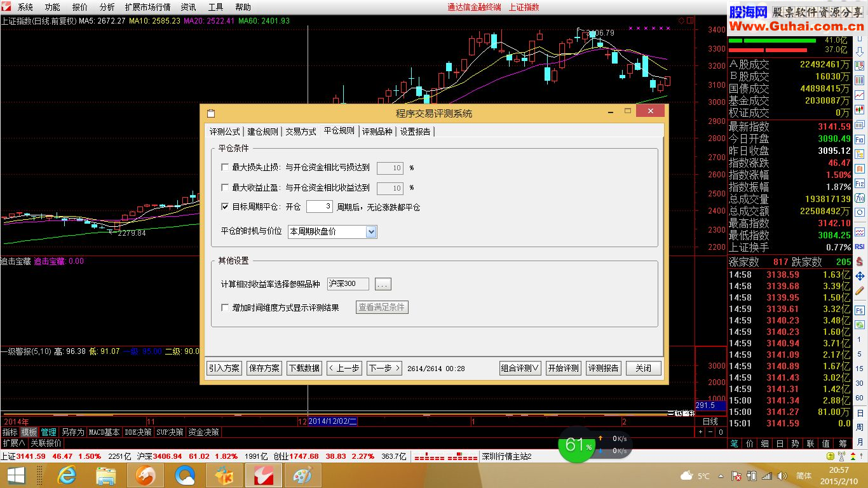Screen dimensions: 868x488
Task: Open the 资讯 menu
Action: (188, 7)
